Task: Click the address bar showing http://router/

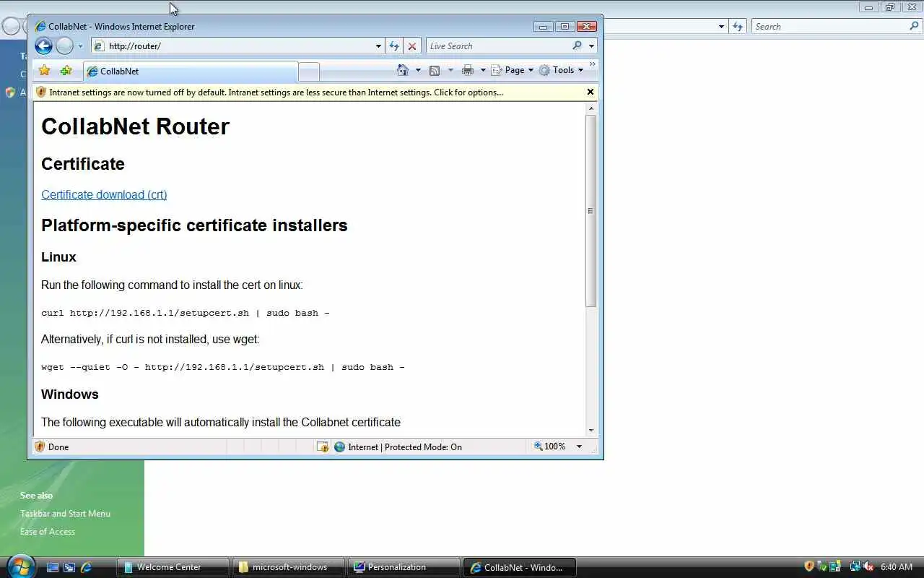Action: coord(232,46)
